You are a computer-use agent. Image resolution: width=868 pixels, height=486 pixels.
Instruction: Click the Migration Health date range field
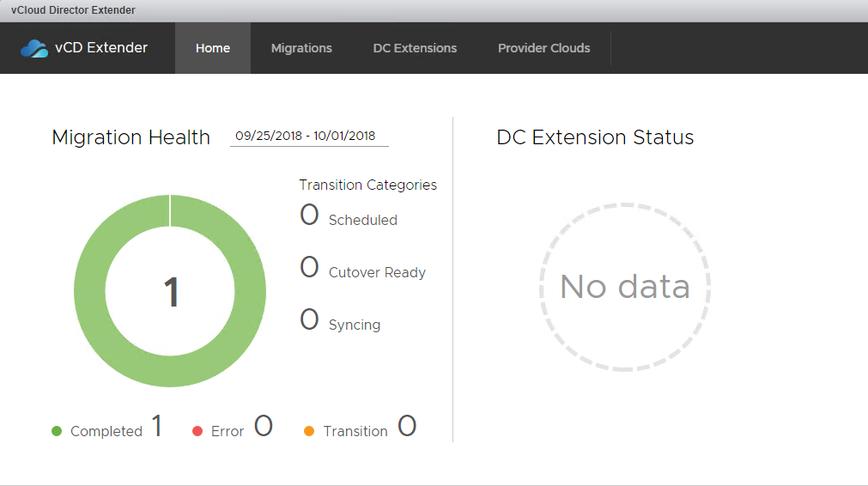[x=309, y=136]
